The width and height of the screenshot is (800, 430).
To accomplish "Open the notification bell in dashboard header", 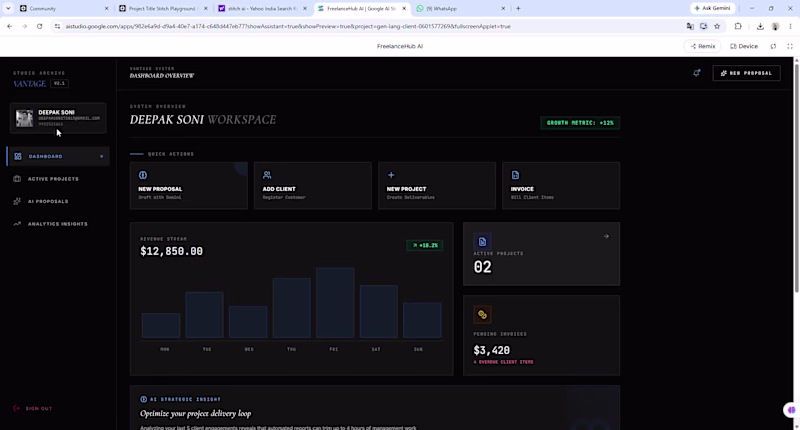I will point(696,73).
